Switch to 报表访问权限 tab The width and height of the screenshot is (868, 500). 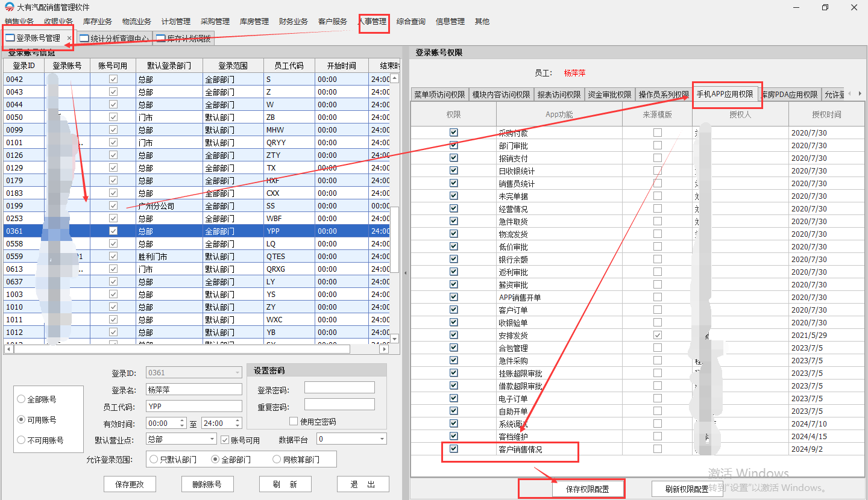(559, 95)
